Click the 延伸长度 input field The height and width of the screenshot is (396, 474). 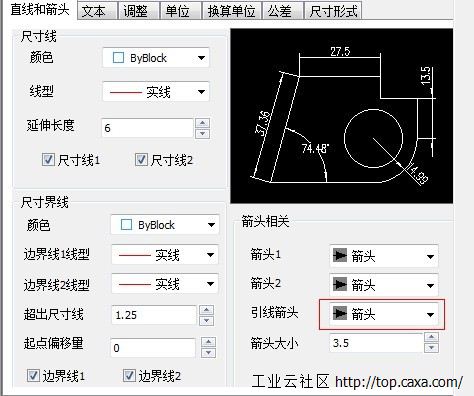coord(147,128)
